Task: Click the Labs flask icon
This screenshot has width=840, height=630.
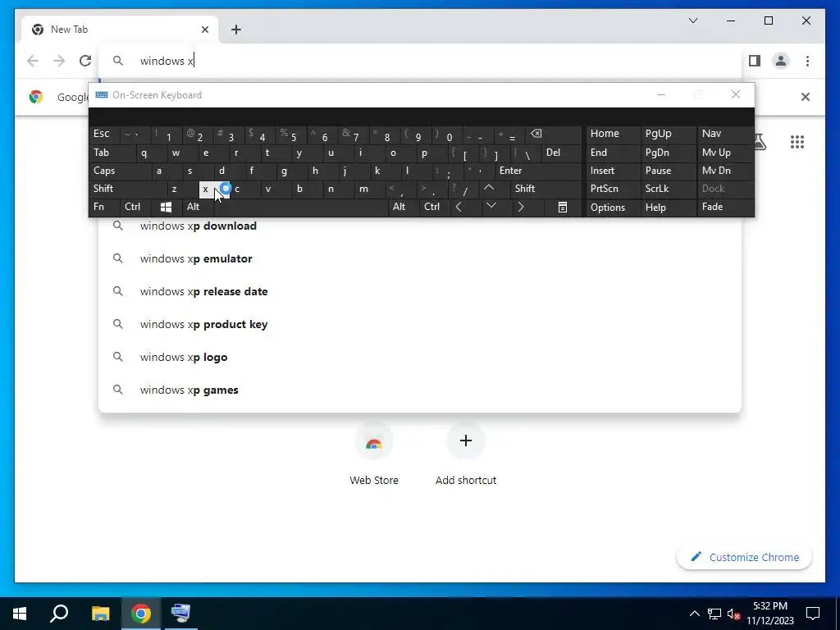Action: point(760,142)
